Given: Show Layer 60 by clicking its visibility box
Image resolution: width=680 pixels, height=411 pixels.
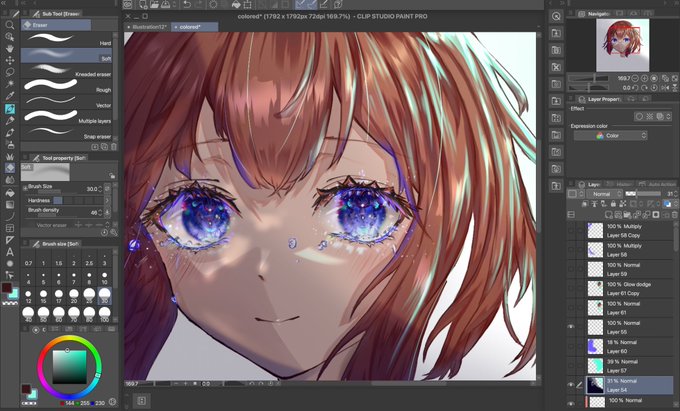Looking at the screenshot, I should pyautogui.click(x=571, y=346).
